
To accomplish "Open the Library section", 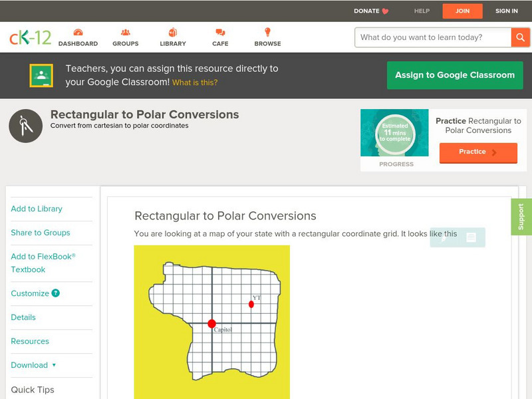I will point(172,38).
